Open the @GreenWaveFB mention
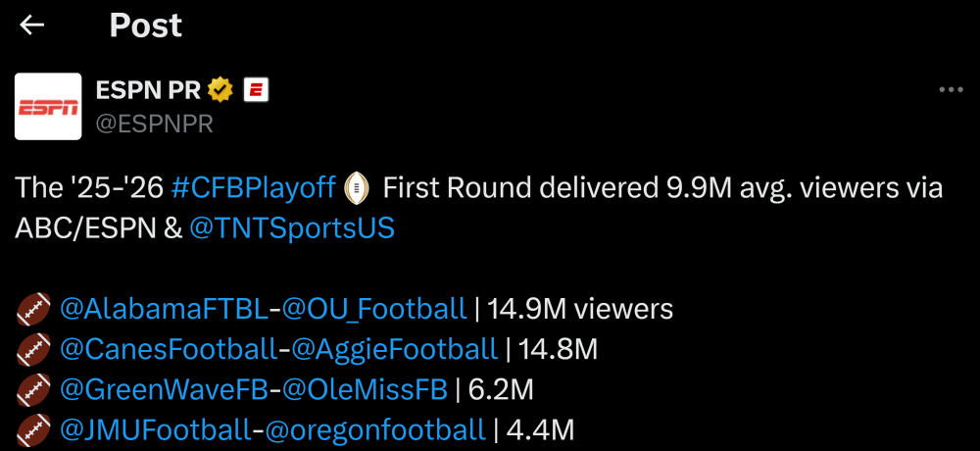This screenshot has width=980, height=451. pyautogui.click(x=164, y=389)
